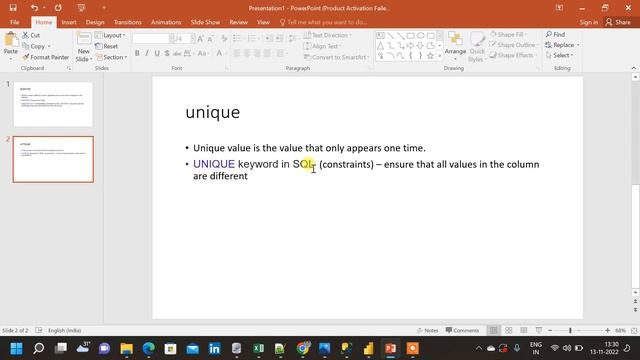The height and width of the screenshot is (360, 640).
Task: Click the Tell me what you want to do box
Action: 323,22
